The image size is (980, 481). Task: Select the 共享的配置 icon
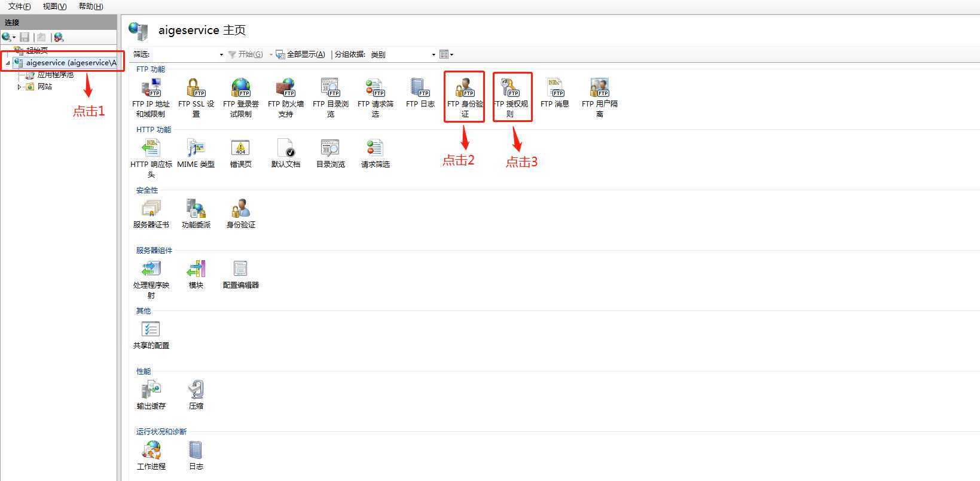[151, 335]
